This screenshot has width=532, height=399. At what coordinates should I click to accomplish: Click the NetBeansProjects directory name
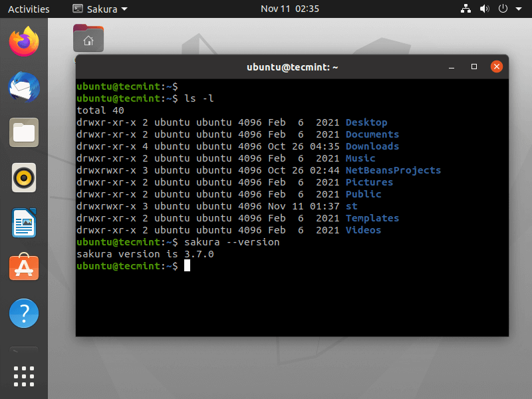pyautogui.click(x=393, y=170)
